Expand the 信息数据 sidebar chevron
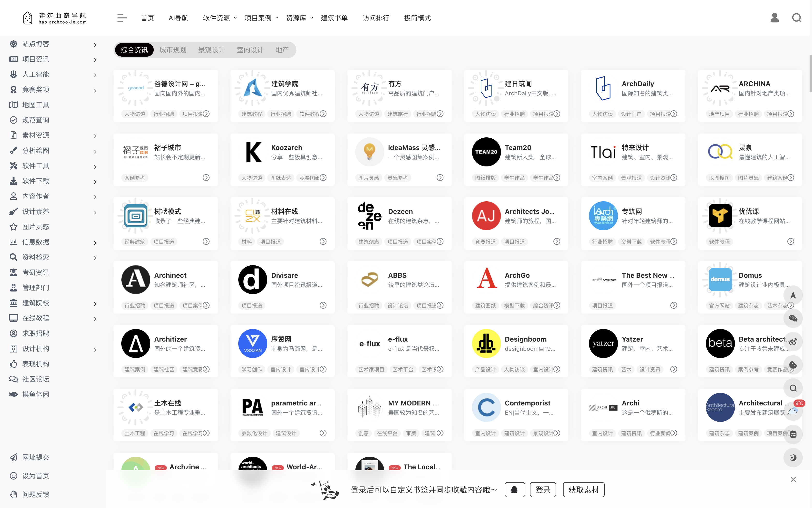 pyautogui.click(x=95, y=243)
